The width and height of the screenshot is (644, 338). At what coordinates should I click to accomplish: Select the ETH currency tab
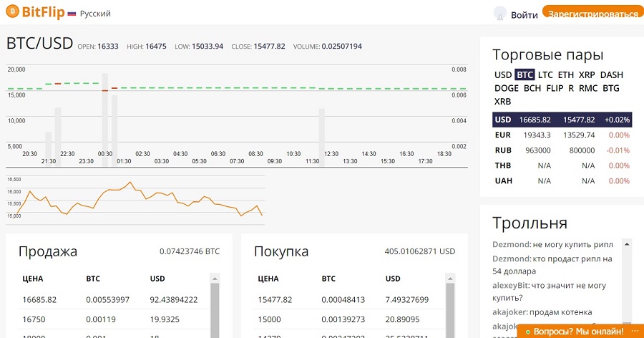[566, 75]
